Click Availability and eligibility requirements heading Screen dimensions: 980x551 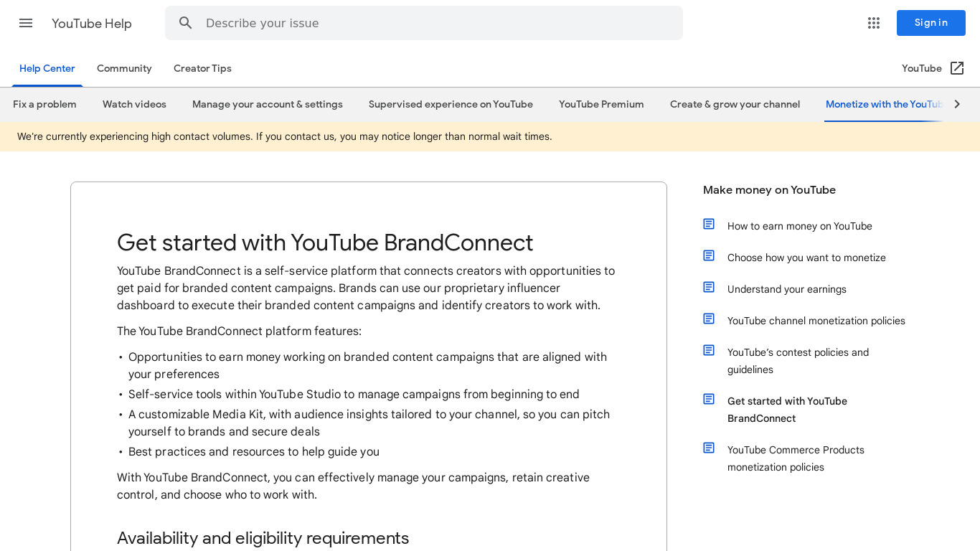pos(263,538)
